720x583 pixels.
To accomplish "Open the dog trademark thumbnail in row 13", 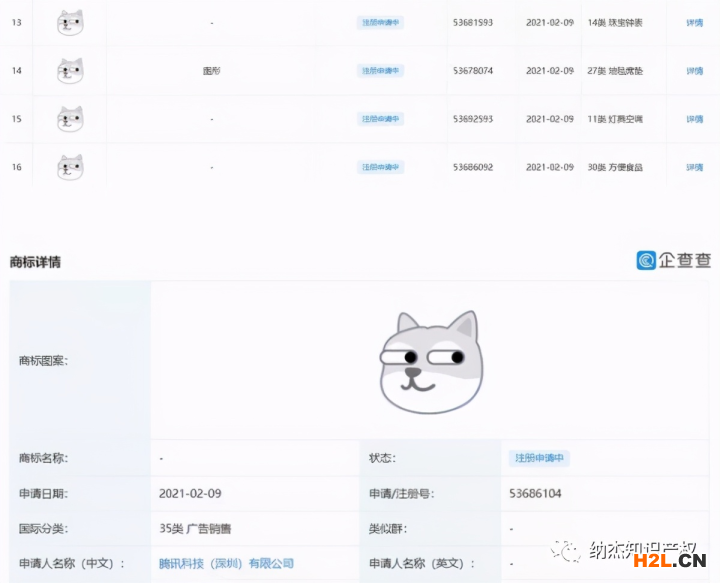I will 70,23.
